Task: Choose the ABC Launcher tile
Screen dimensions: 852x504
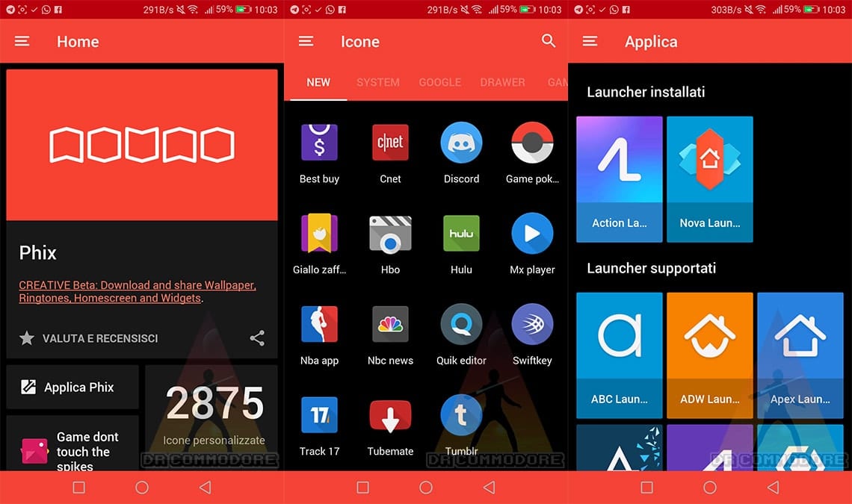Action: click(x=620, y=355)
